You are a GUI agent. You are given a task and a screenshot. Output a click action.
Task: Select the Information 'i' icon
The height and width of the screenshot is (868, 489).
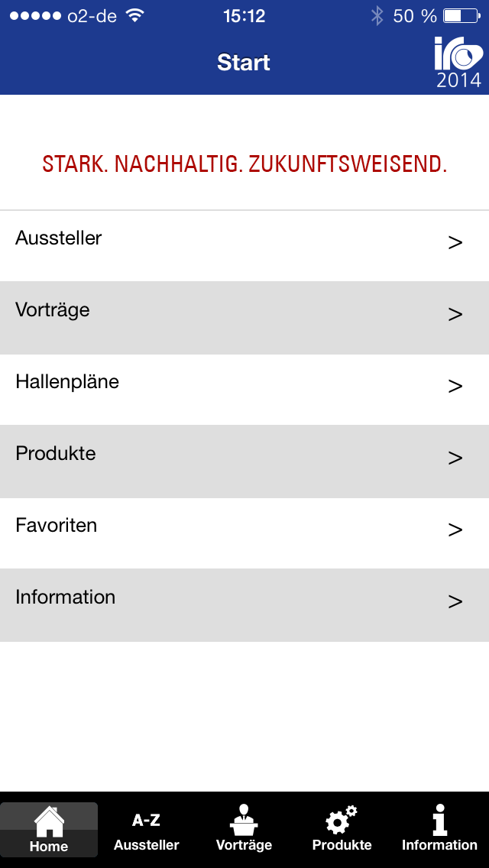(439, 818)
